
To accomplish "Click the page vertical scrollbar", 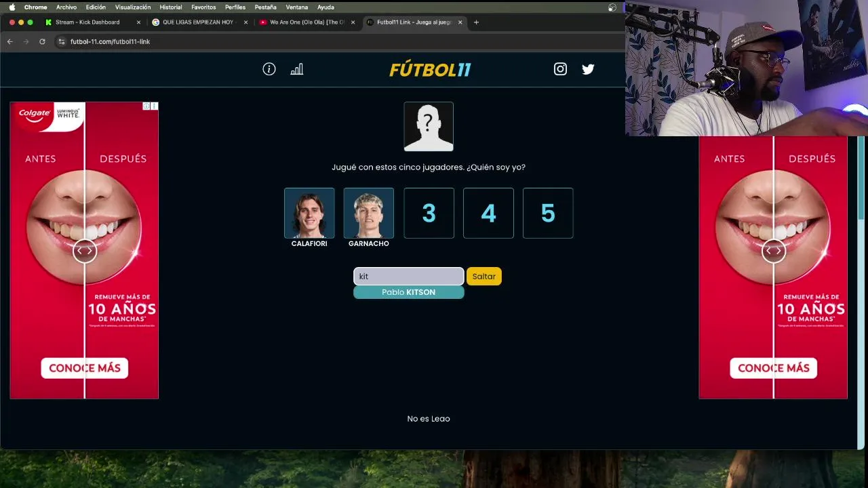I will [x=862, y=178].
